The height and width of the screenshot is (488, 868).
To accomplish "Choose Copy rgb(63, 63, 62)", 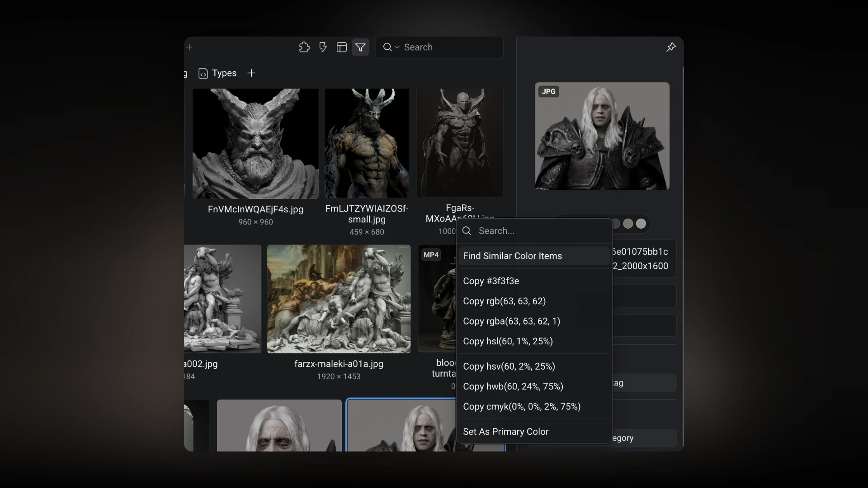I will click(x=534, y=301).
